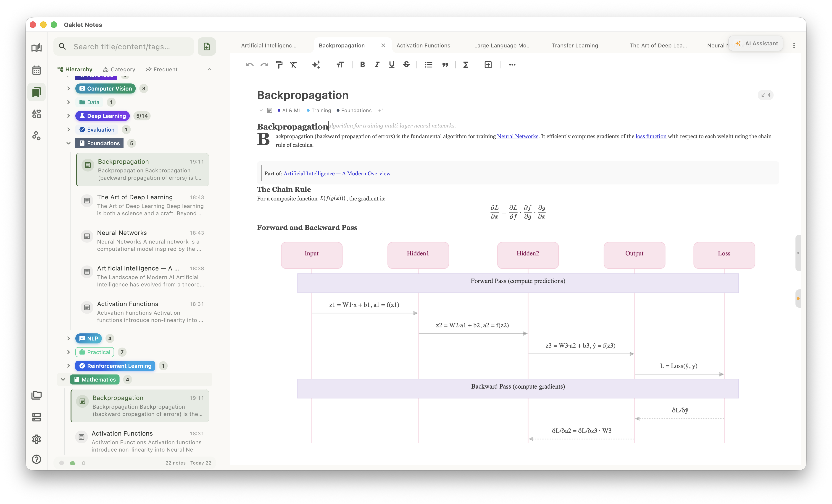Open the calendar view in sidebar
The height and width of the screenshot is (504, 832).
(x=37, y=70)
